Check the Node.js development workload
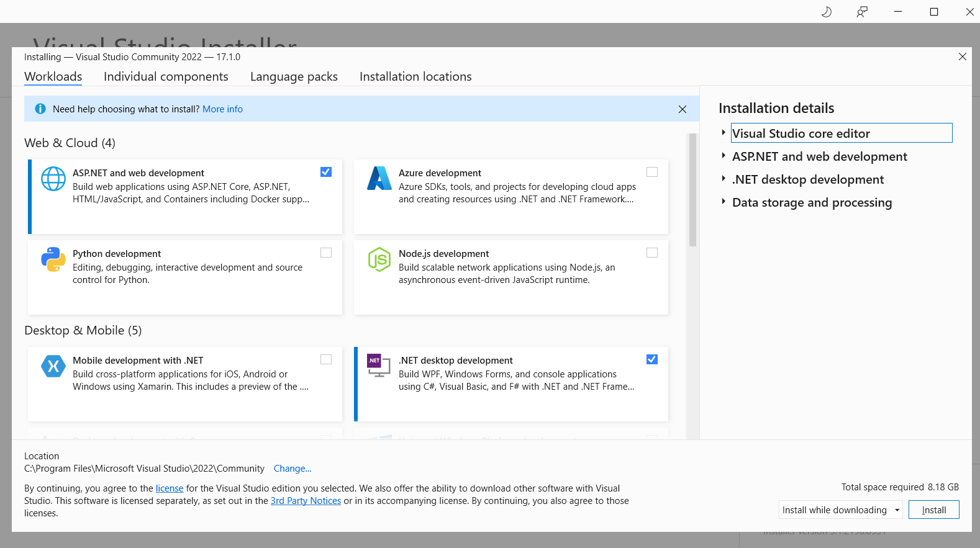980x548 pixels. [x=652, y=253]
